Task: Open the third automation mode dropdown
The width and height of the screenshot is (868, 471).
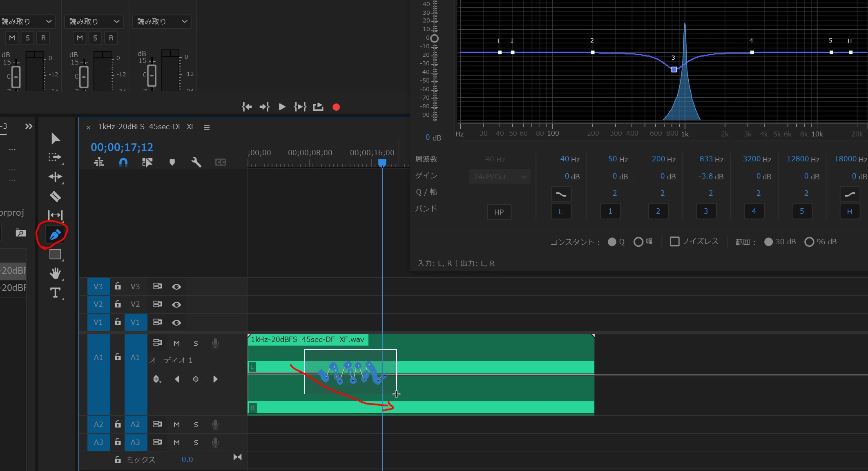Action: click(162, 21)
